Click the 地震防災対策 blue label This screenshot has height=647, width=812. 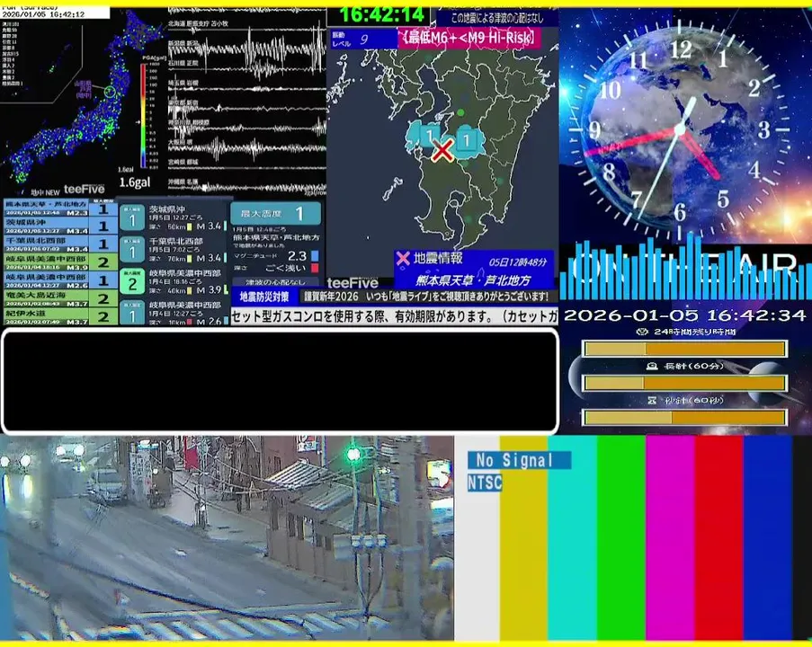click(264, 297)
